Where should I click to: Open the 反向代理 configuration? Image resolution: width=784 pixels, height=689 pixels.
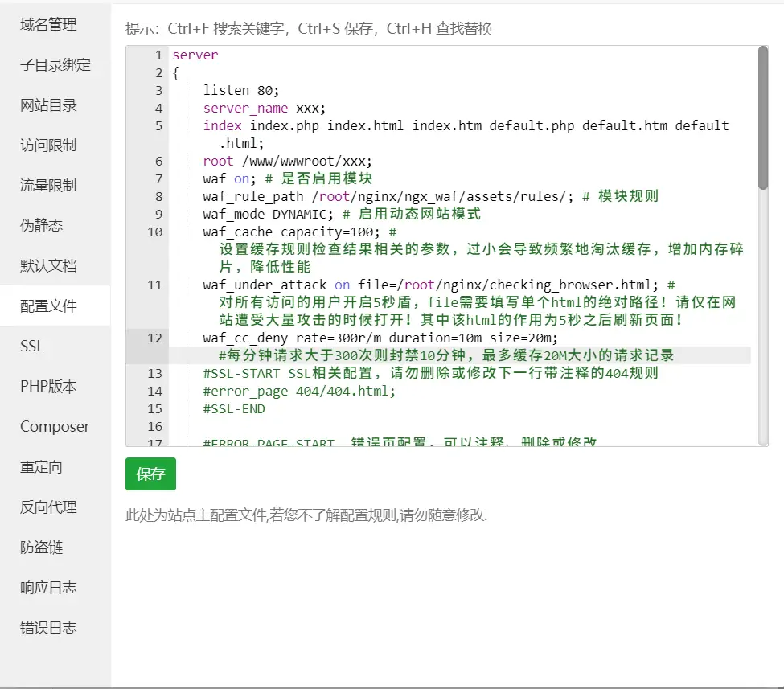click(48, 506)
